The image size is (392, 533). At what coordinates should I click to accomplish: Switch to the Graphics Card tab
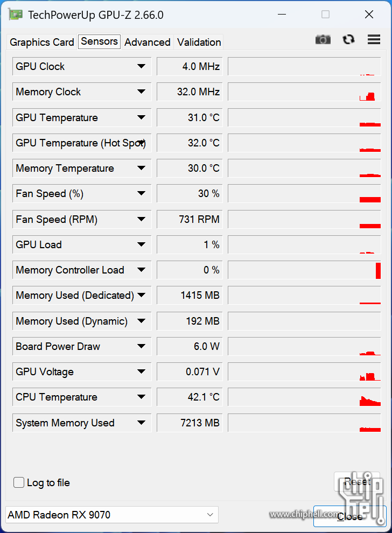click(x=42, y=42)
